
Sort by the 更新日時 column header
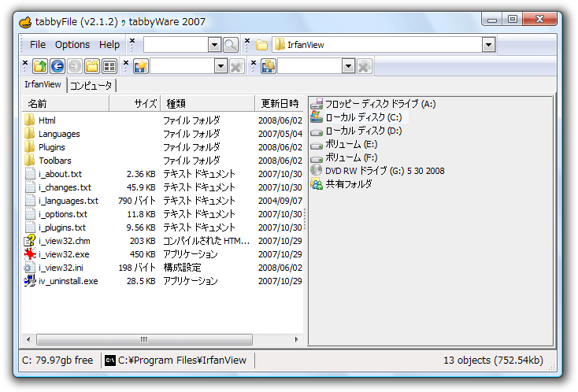279,104
